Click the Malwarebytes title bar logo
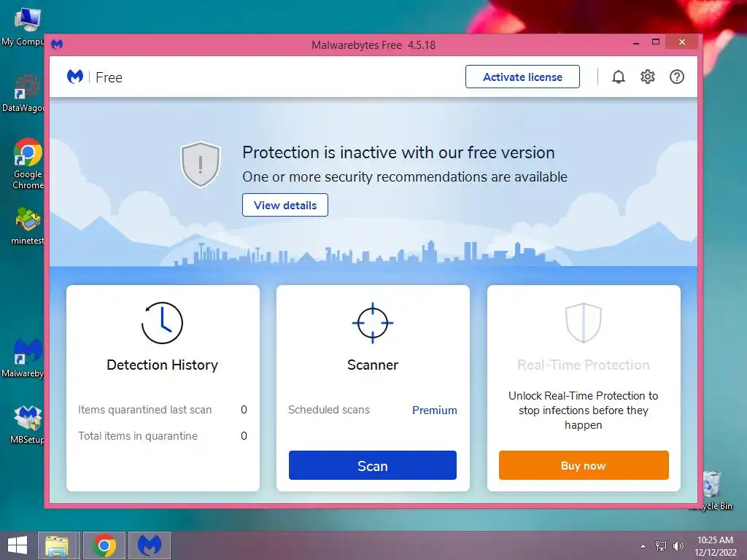Screen dimensions: 747x560 pos(57,44)
